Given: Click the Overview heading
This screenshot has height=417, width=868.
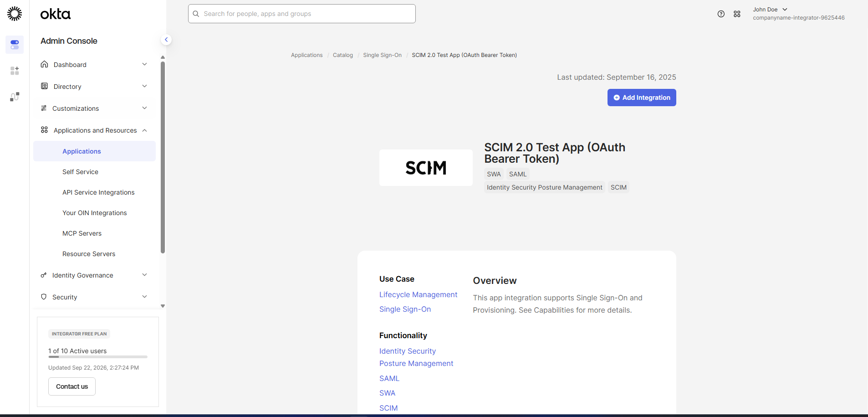Looking at the screenshot, I should point(495,280).
